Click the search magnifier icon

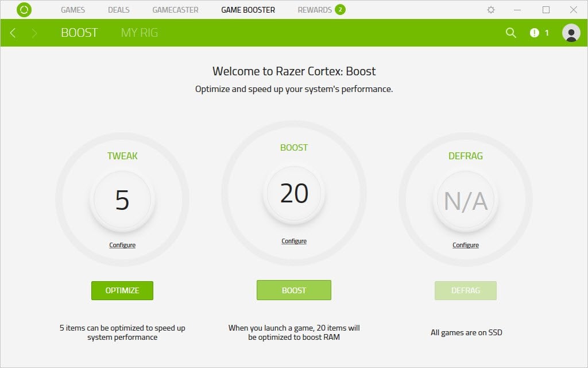click(510, 33)
